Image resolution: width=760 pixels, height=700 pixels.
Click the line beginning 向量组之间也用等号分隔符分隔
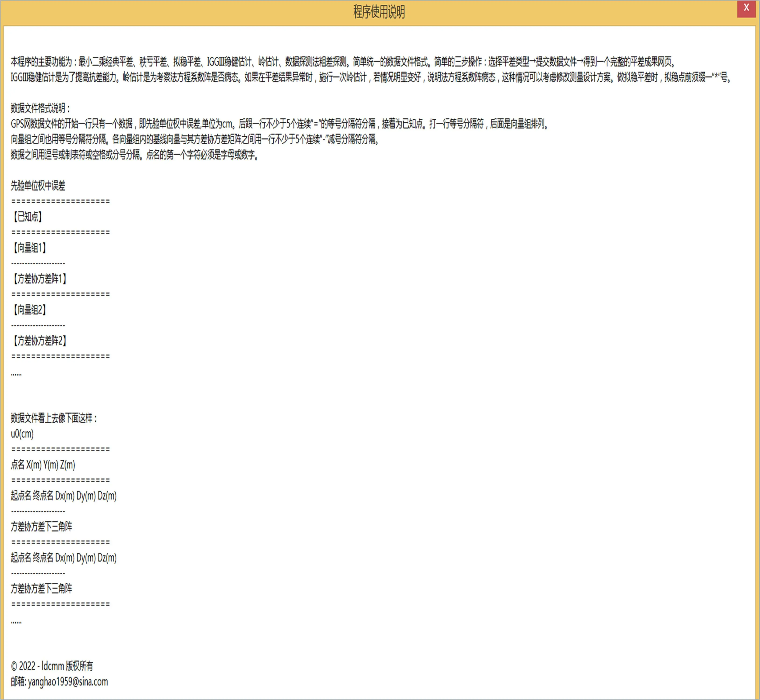pos(195,139)
